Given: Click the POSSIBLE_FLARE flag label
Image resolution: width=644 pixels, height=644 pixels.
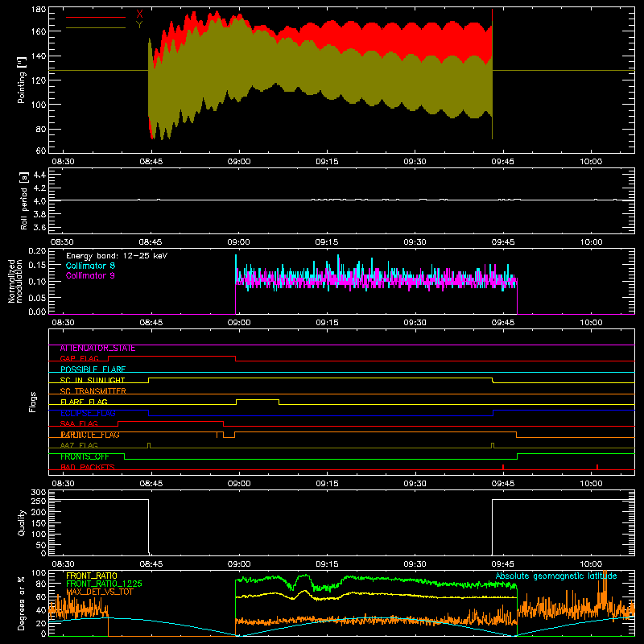Looking at the screenshot, I should [93, 369].
